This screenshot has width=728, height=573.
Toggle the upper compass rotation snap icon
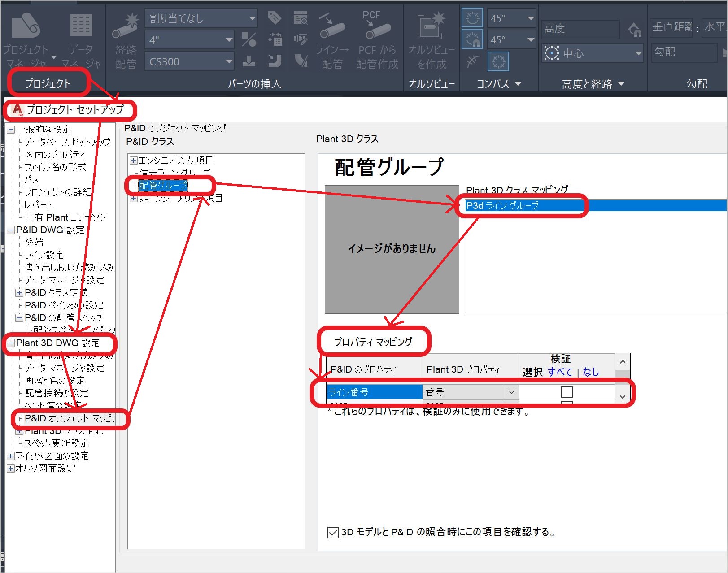pyautogui.click(x=472, y=18)
